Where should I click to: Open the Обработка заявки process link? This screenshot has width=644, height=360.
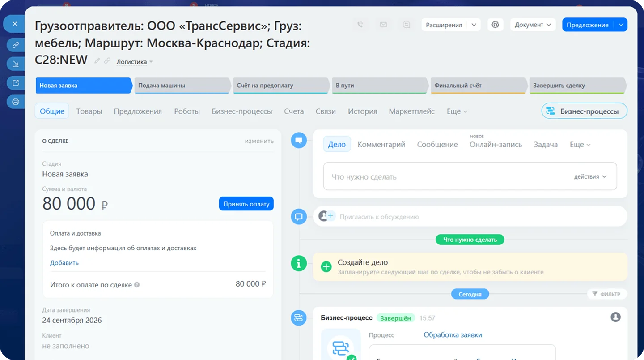(453, 335)
